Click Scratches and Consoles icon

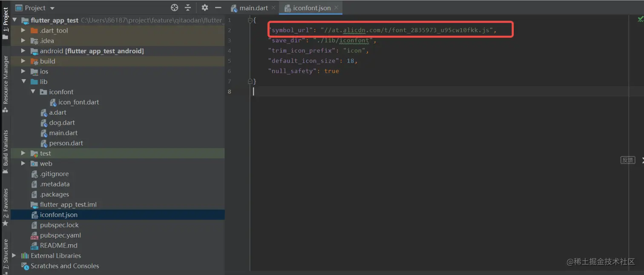(25, 266)
